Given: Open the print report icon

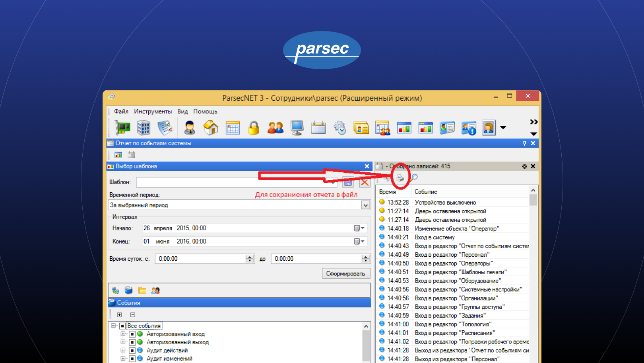Looking at the screenshot, I should coord(400,178).
